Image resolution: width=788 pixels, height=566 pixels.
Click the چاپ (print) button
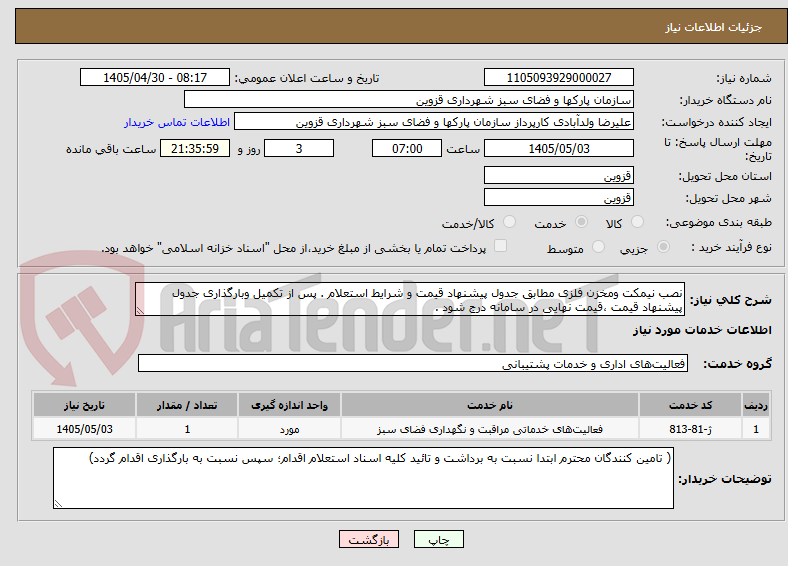(438, 539)
